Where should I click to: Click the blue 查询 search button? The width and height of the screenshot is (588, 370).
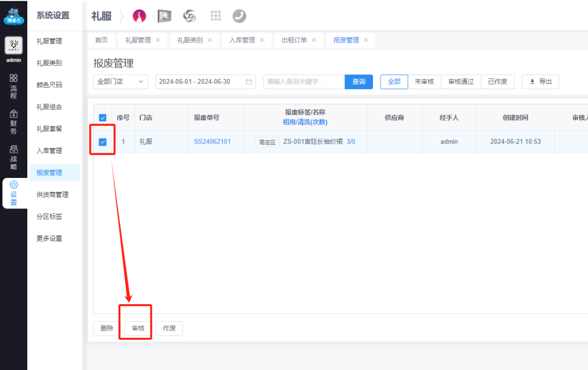(x=358, y=82)
